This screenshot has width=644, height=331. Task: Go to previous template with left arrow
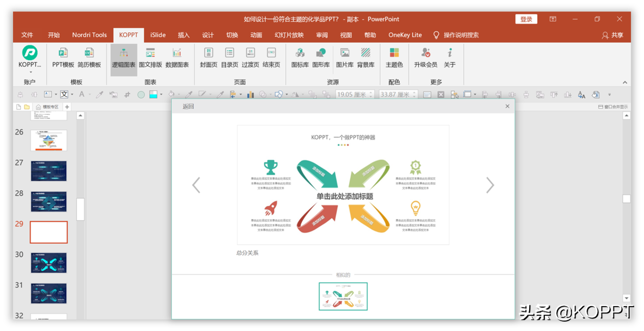pos(196,185)
